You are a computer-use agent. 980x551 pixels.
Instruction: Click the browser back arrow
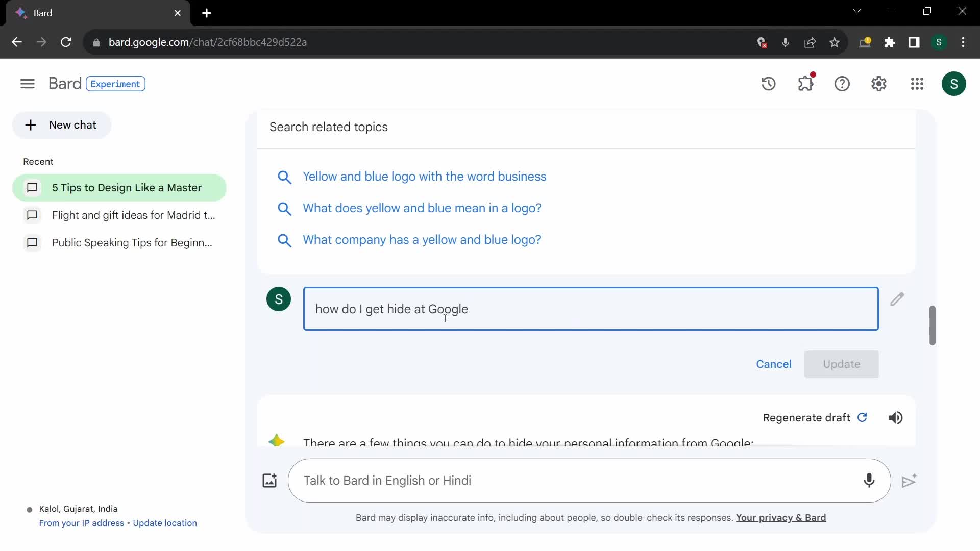pos(17,42)
